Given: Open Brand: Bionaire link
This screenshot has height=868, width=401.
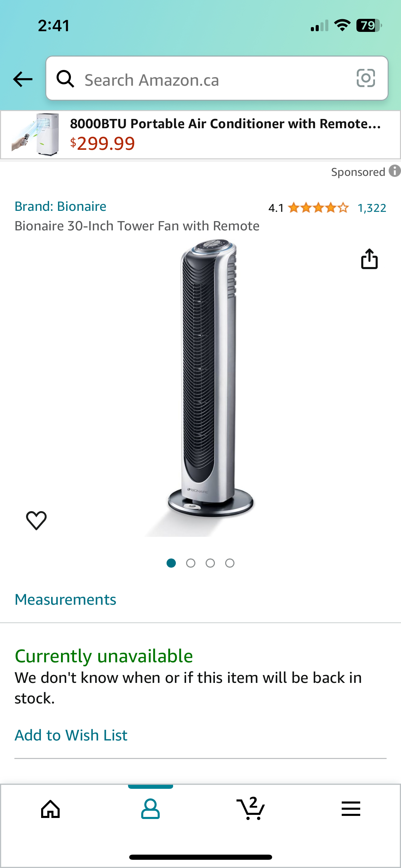Looking at the screenshot, I should pyautogui.click(x=60, y=206).
